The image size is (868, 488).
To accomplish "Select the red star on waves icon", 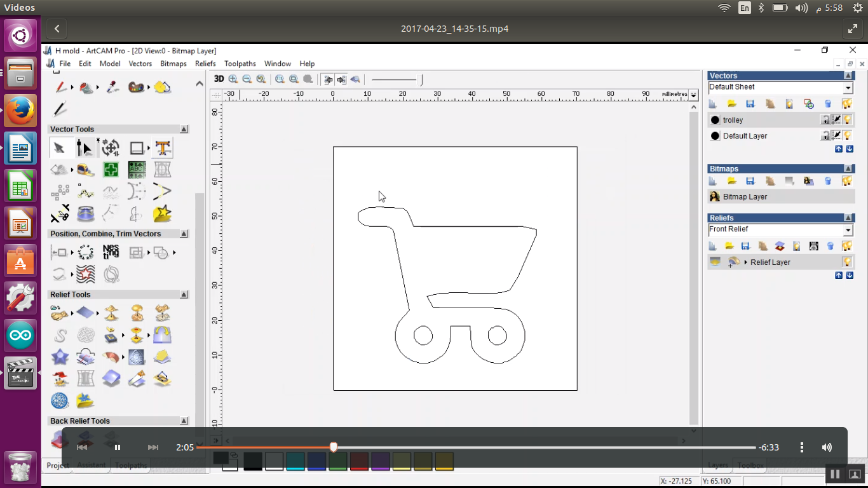I will (x=85, y=274).
